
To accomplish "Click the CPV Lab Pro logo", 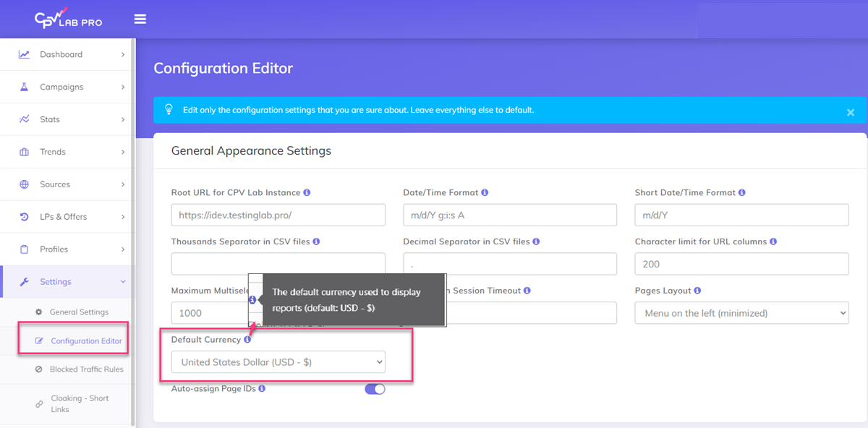I will coord(68,19).
